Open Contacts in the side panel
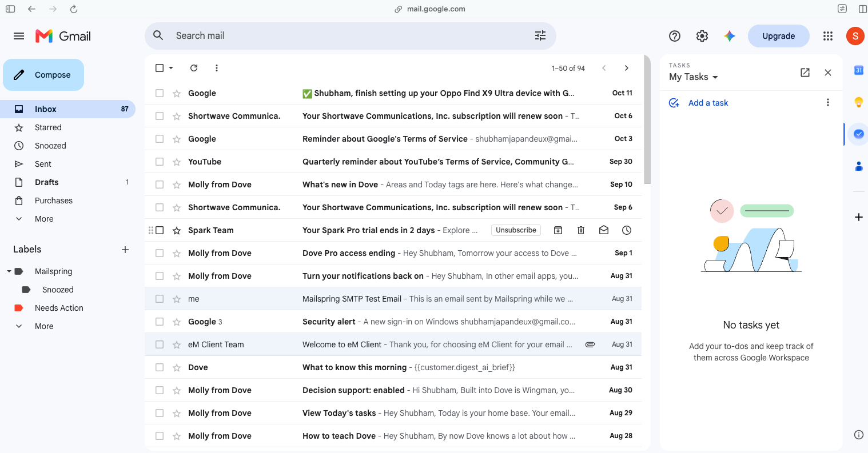This screenshot has height=453, width=868. 859,166
